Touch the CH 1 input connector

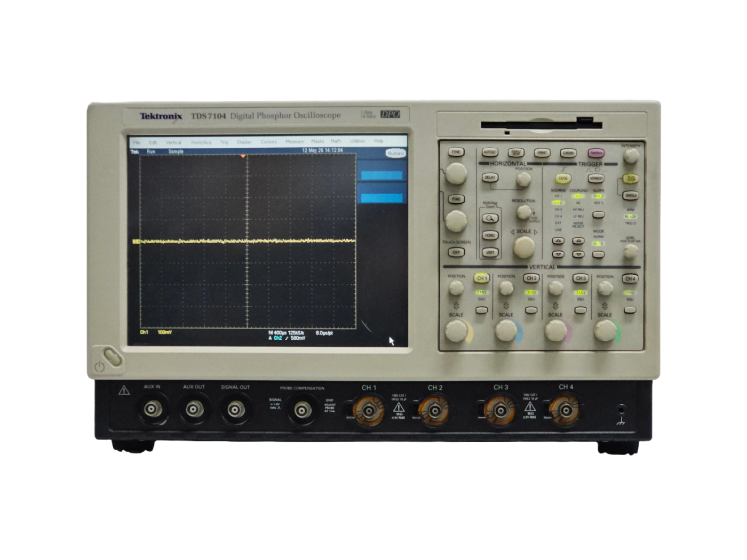[369, 411]
